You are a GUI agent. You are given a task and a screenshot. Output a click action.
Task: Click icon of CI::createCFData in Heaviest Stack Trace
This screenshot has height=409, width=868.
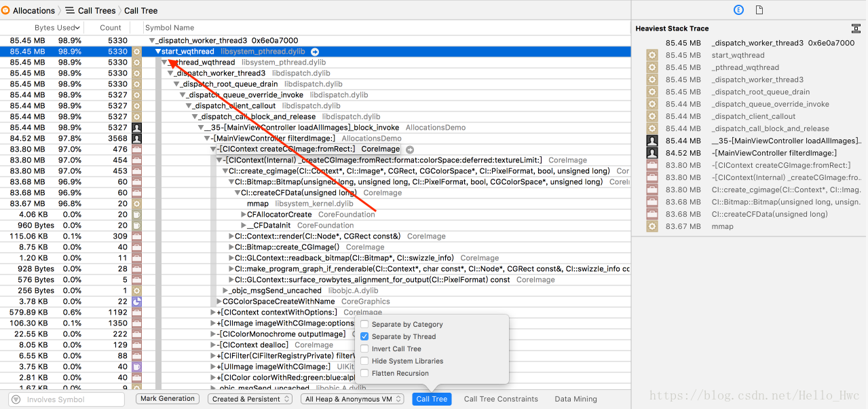click(x=652, y=214)
